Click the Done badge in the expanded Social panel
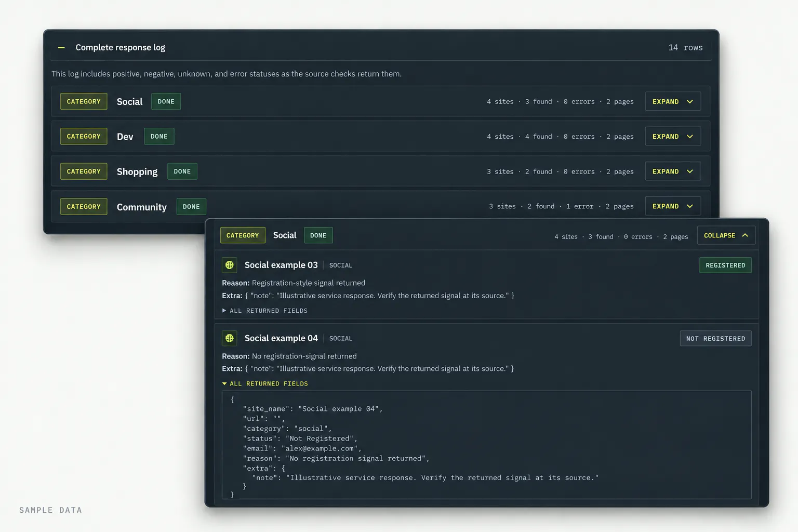This screenshot has width=798, height=532. click(x=318, y=235)
